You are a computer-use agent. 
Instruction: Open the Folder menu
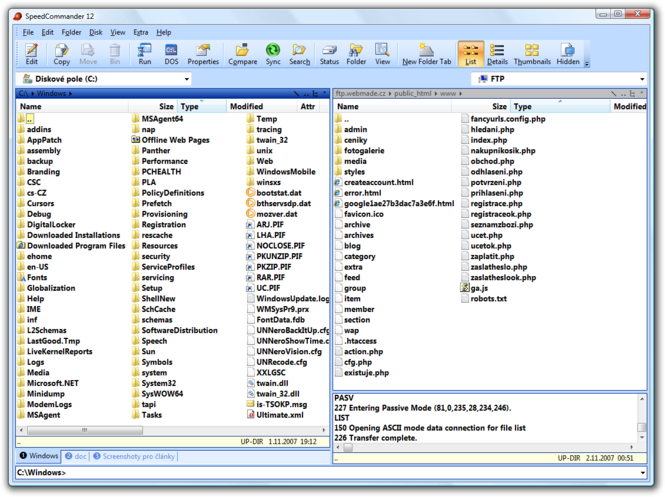coord(71,32)
